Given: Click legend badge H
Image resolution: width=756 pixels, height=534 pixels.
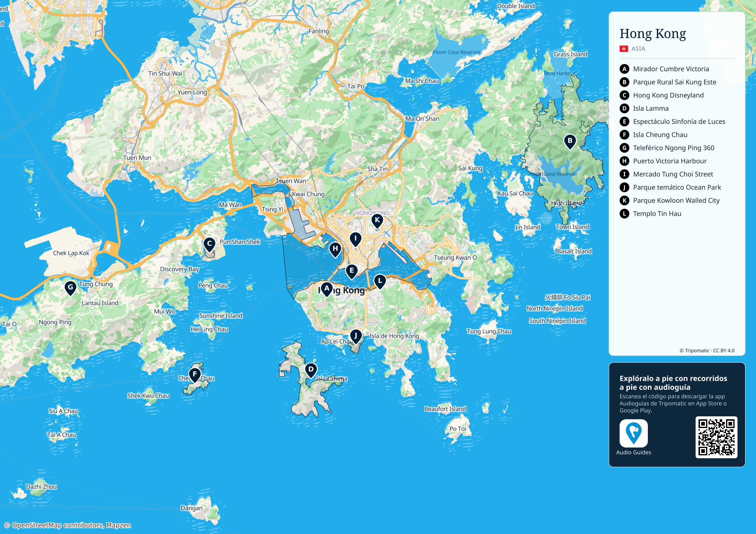Looking at the screenshot, I should coord(624,161).
